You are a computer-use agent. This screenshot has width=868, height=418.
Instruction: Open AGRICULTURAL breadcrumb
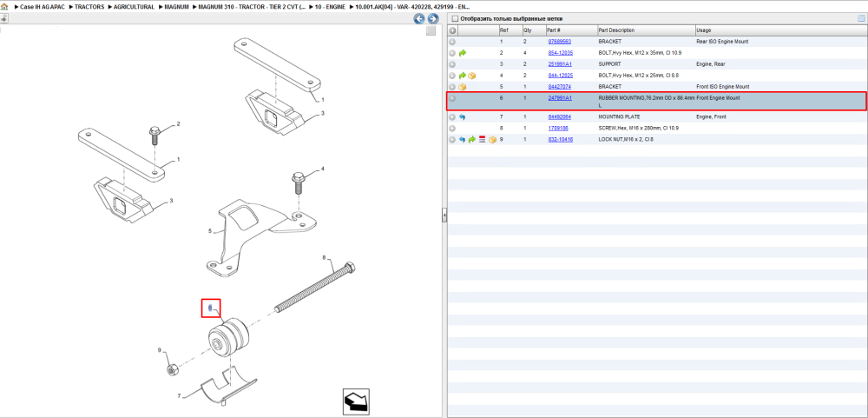(134, 7)
